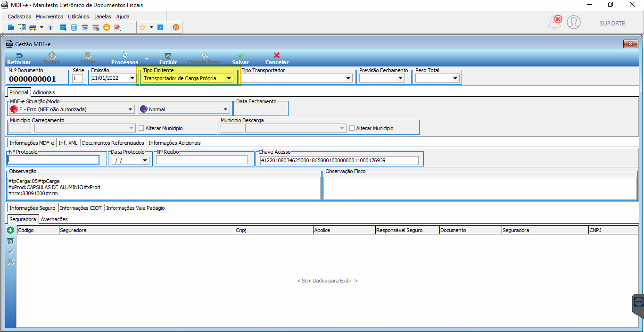Image resolution: width=644 pixels, height=332 pixels.
Task: Click the Cancelar button
Action: click(277, 58)
